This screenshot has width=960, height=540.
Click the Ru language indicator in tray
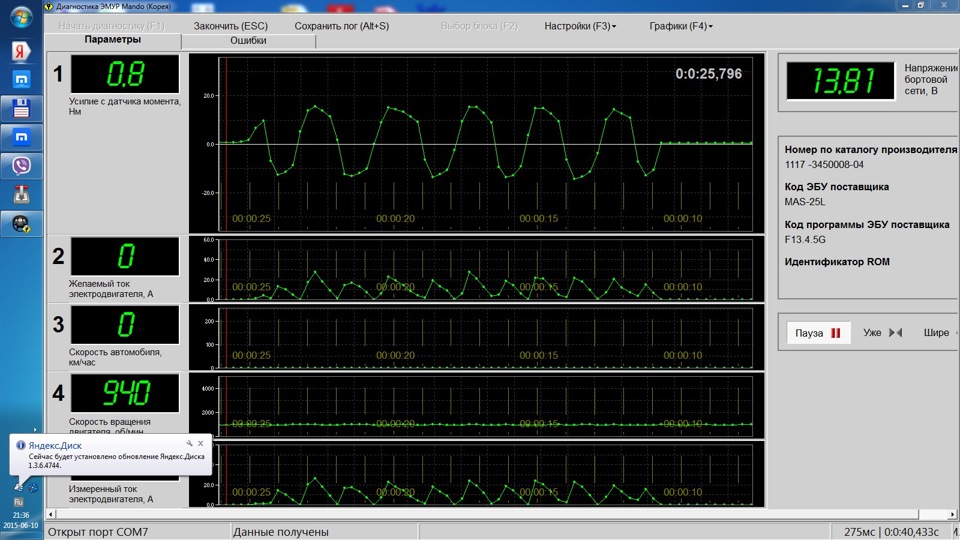(18, 501)
